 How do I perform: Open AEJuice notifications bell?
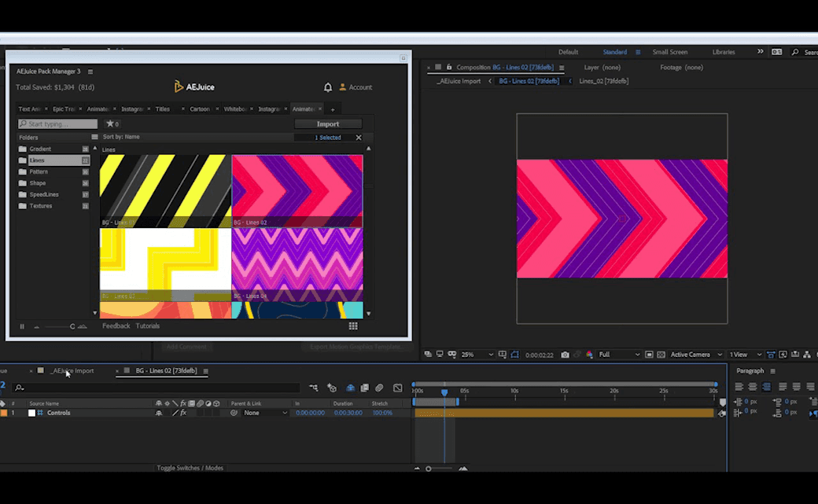(x=328, y=87)
